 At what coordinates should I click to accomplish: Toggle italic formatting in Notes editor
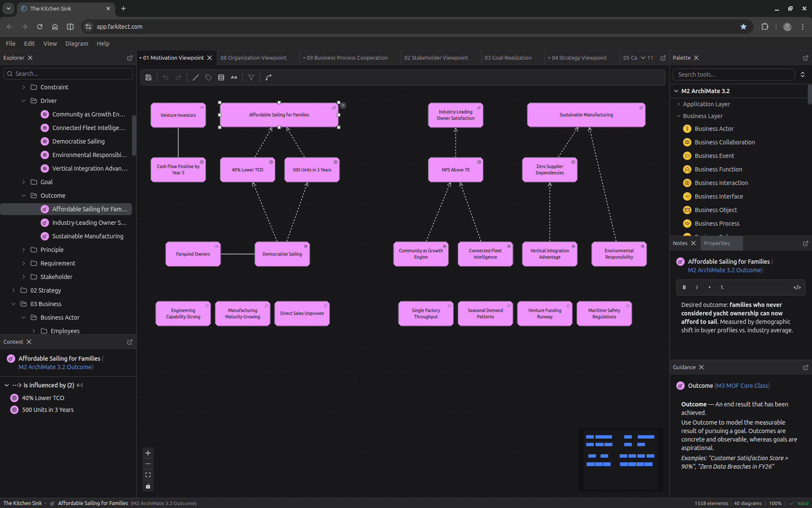[697, 287]
